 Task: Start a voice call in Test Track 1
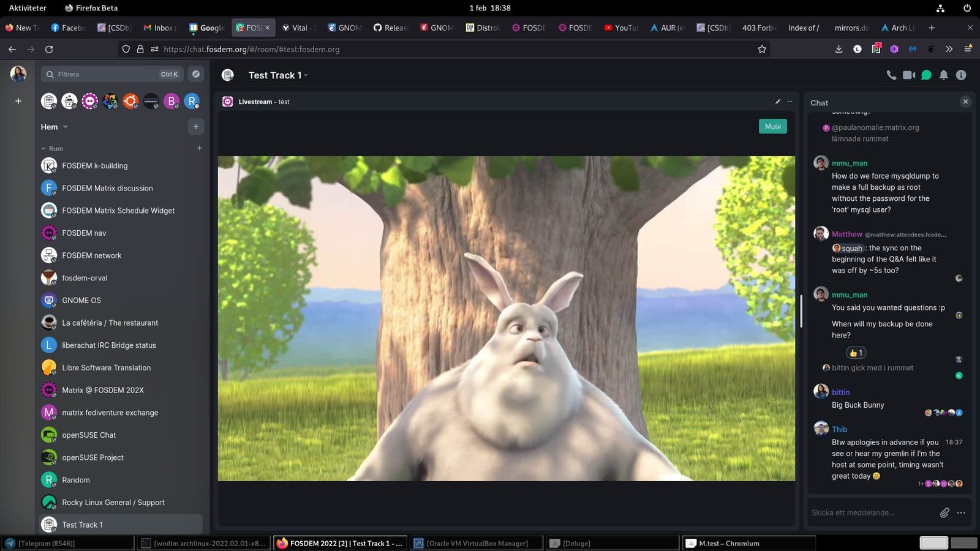(x=891, y=75)
